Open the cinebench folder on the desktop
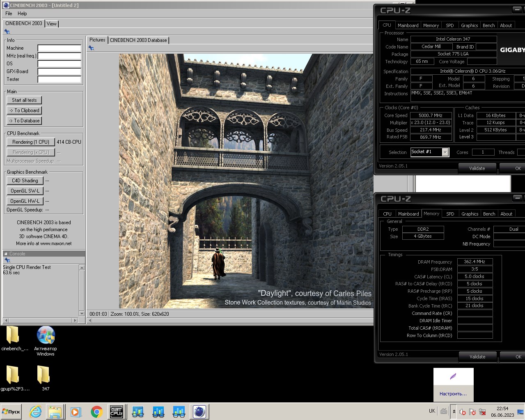 13,339
